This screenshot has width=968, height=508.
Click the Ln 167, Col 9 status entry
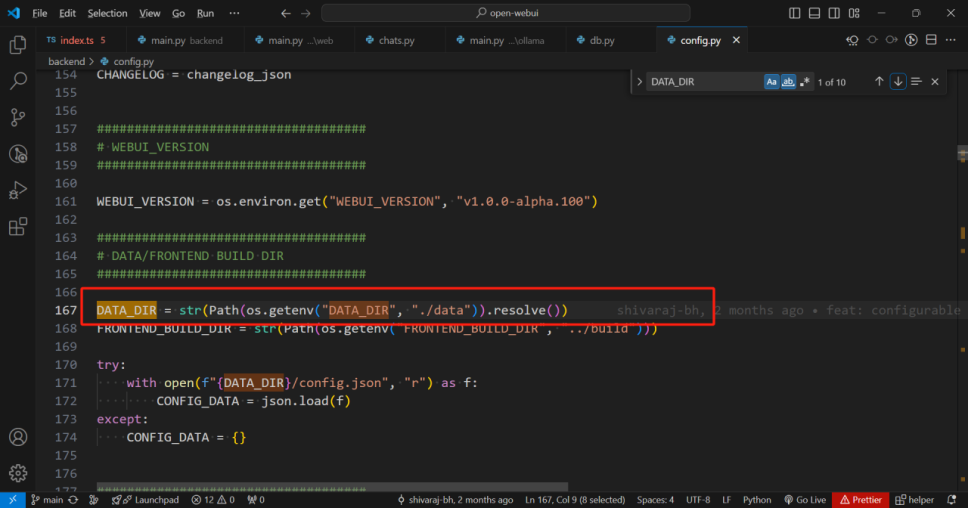click(575, 500)
